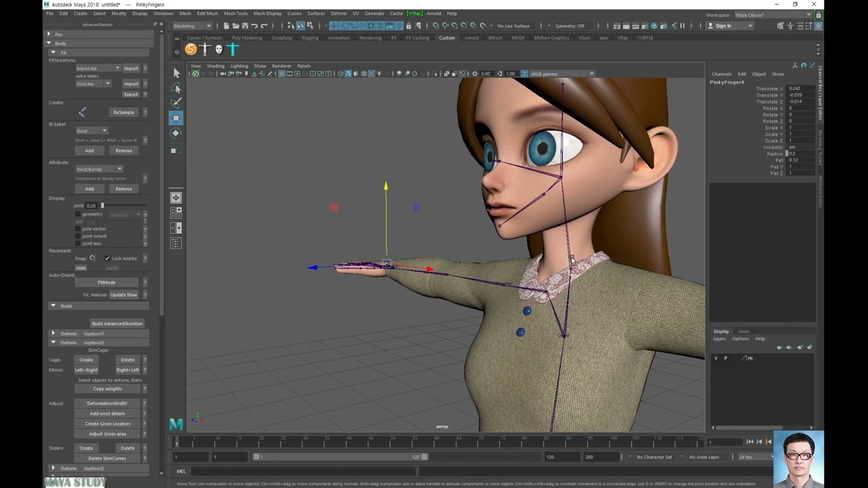Click the Snap placement icon
868x488 pixels.
[93, 258]
